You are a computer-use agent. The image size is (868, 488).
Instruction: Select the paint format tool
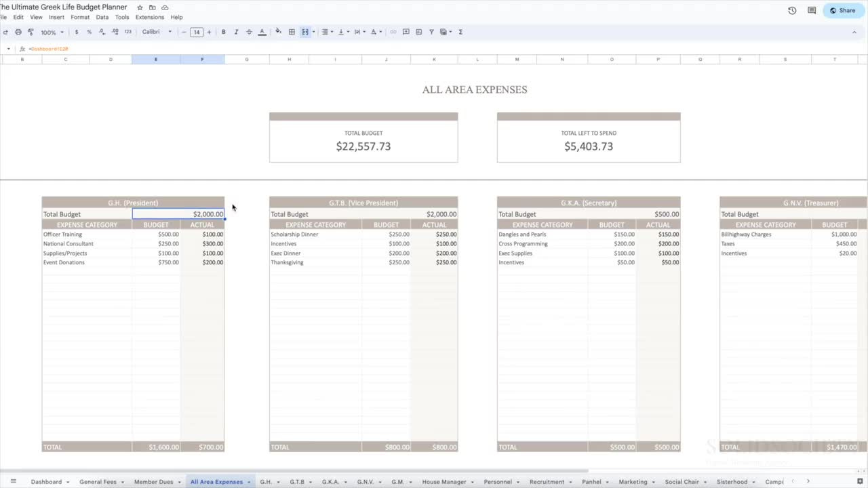tap(31, 32)
